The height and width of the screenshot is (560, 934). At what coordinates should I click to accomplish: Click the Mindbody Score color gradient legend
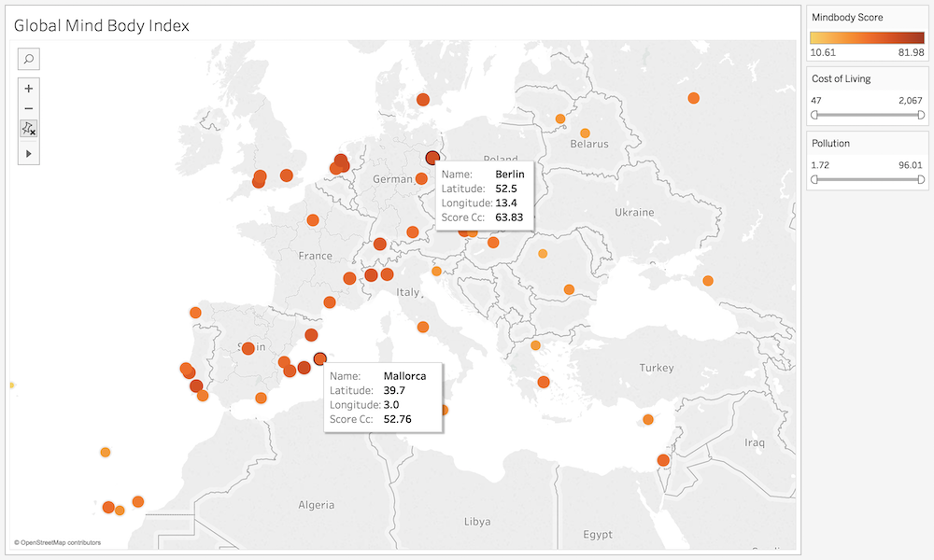click(867, 37)
